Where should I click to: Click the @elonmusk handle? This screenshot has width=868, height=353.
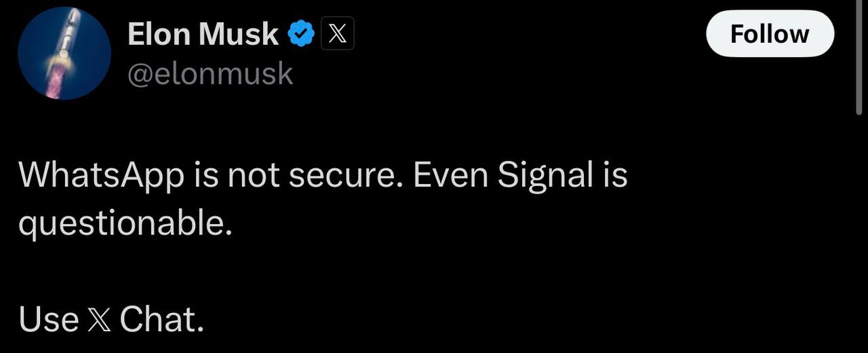tap(210, 73)
